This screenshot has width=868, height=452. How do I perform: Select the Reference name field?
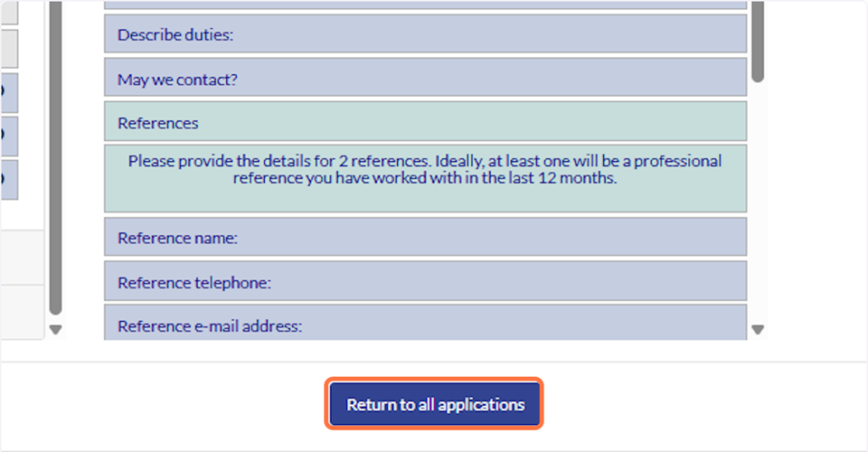[x=425, y=239]
